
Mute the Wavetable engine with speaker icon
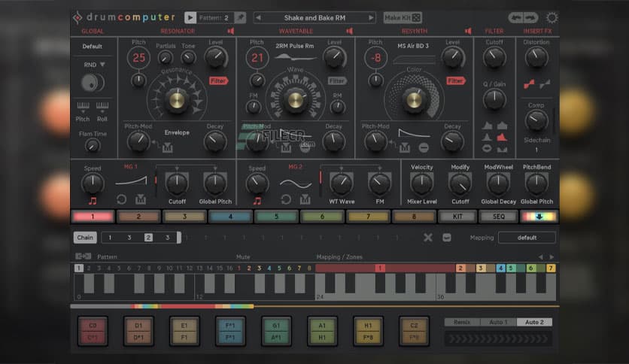click(349, 31)
